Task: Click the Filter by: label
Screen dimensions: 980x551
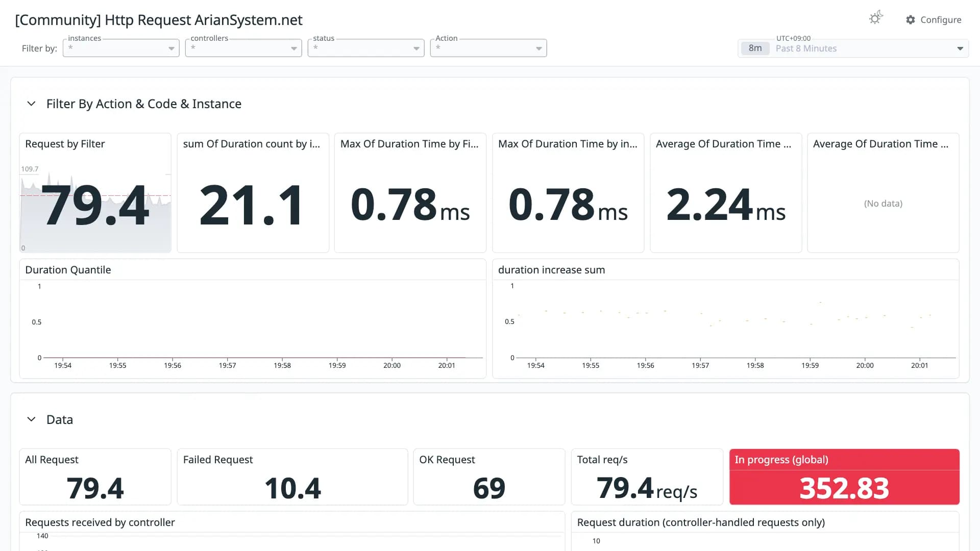Action: coord(39,48)
